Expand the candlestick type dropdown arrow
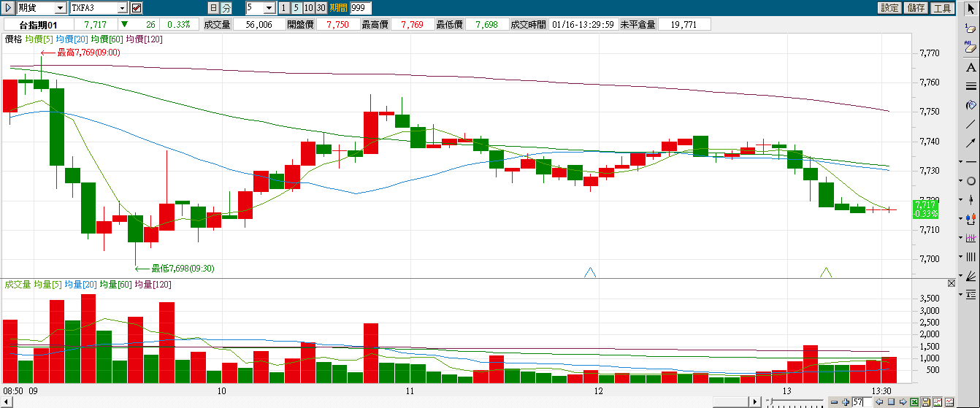Screen dimensions: 980x408 click(960, 218)
